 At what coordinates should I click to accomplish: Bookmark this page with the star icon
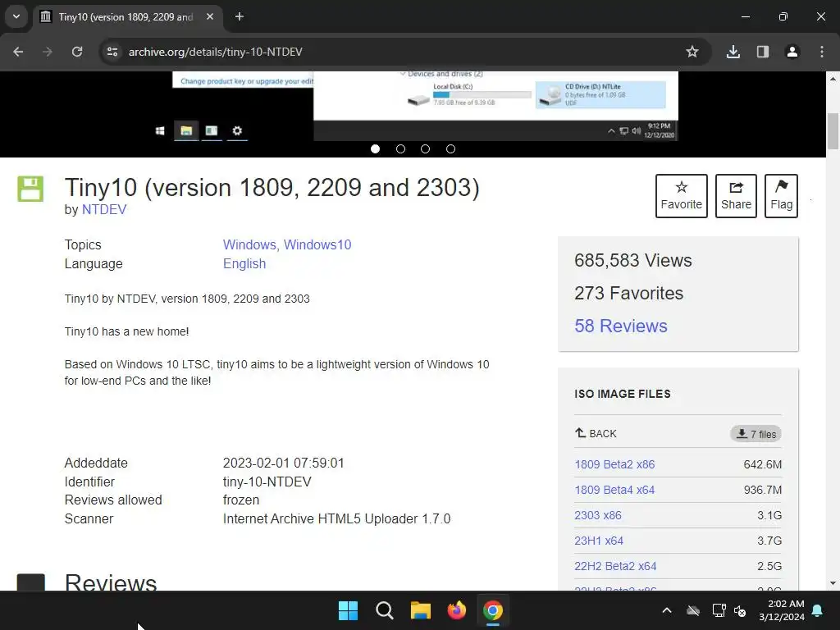[692, 52]
